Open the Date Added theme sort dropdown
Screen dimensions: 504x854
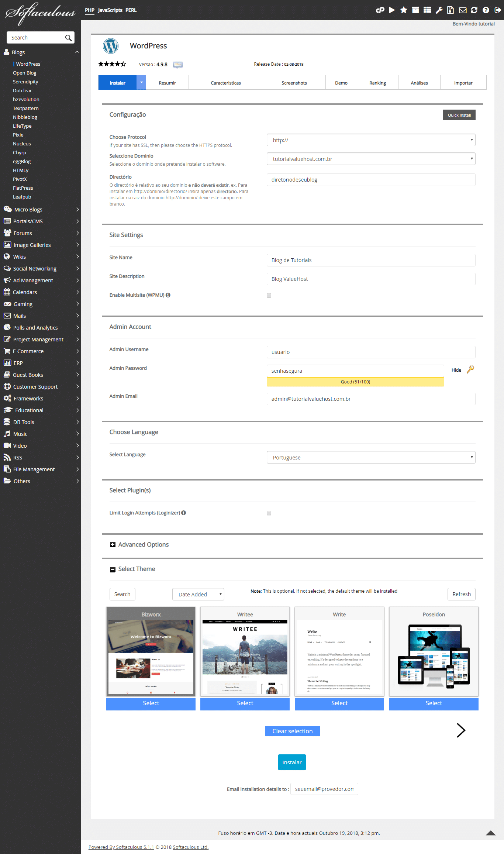(198, 594)
